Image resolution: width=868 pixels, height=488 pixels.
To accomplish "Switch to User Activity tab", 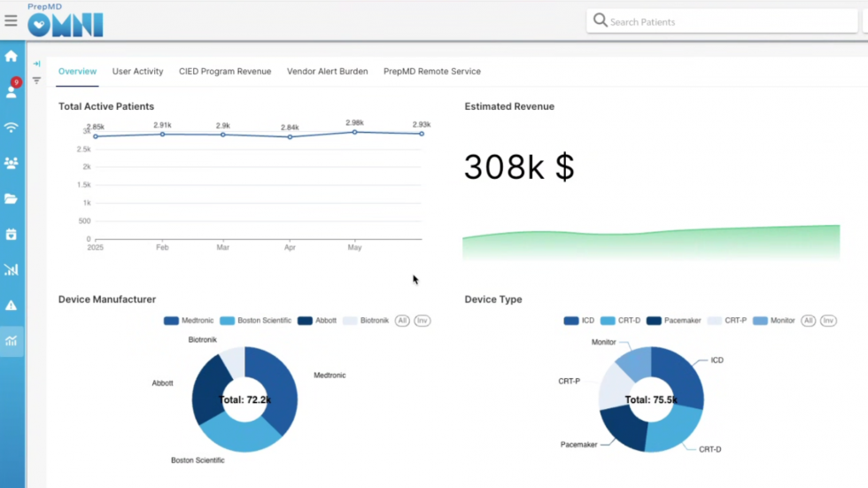I will point(137,72).
